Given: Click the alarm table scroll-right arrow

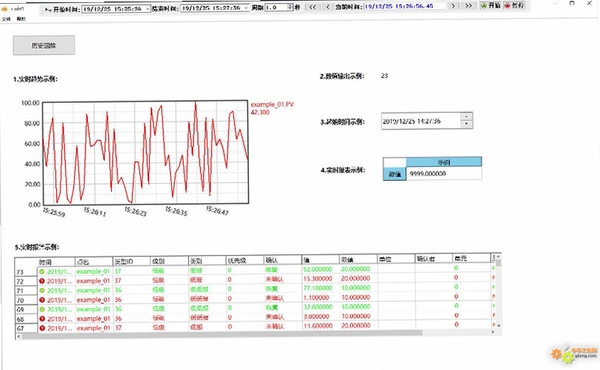Looking at the screenshot, I should click(493, 332).
